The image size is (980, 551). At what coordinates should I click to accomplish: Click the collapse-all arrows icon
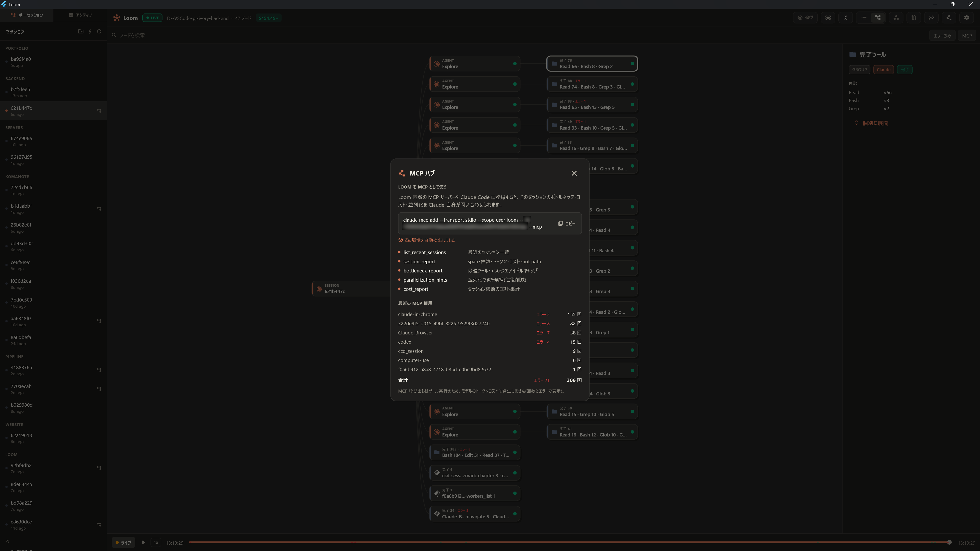coord(846,18)
